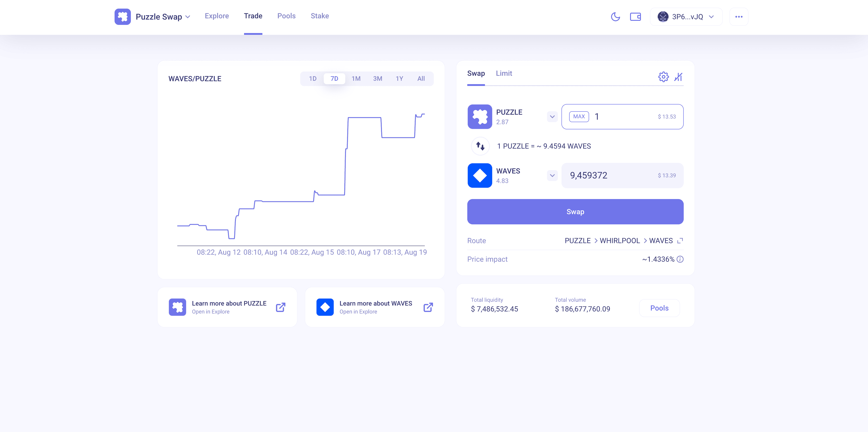Open the 3P6...vJQ account dropdown

click(x=686, y=17)
